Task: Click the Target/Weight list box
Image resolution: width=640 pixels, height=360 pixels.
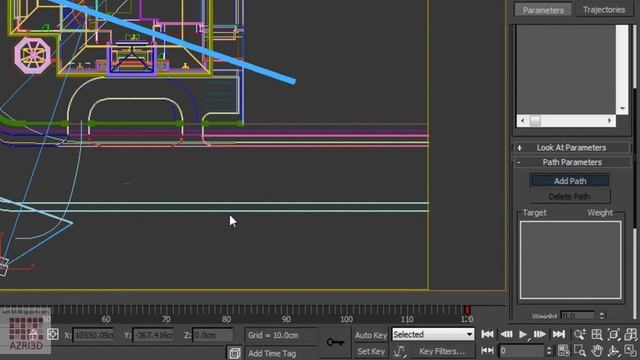Action: 570,260
